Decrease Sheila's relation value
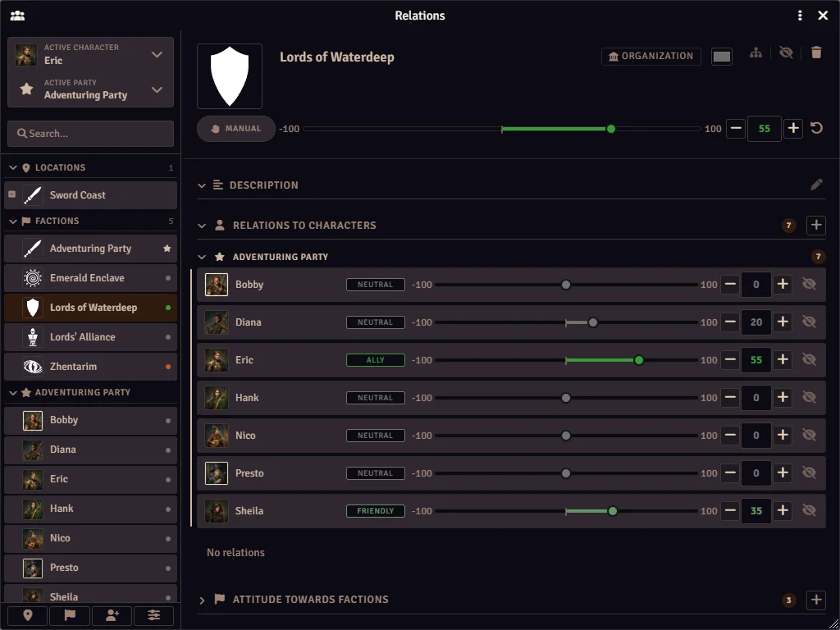840x630 pixels. [x=730, y=511]
